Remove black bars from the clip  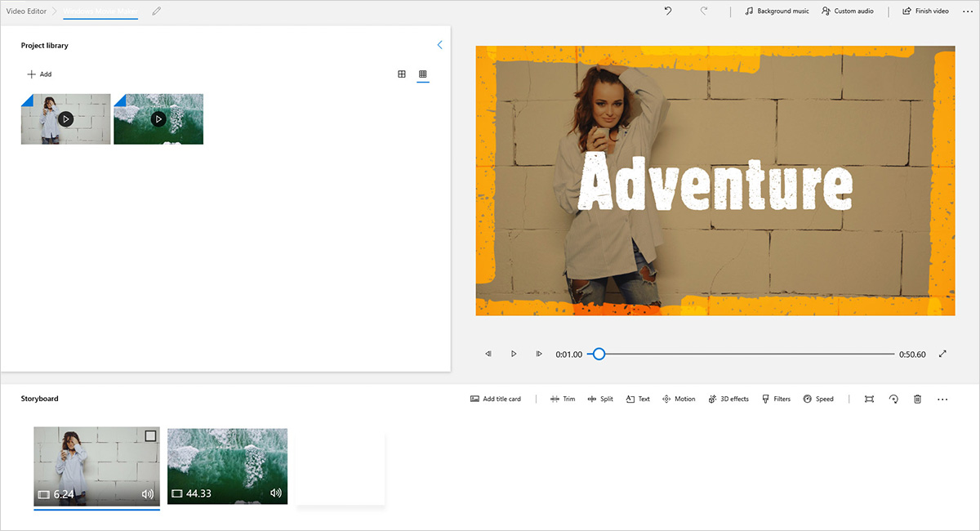(x=869, y=399)
